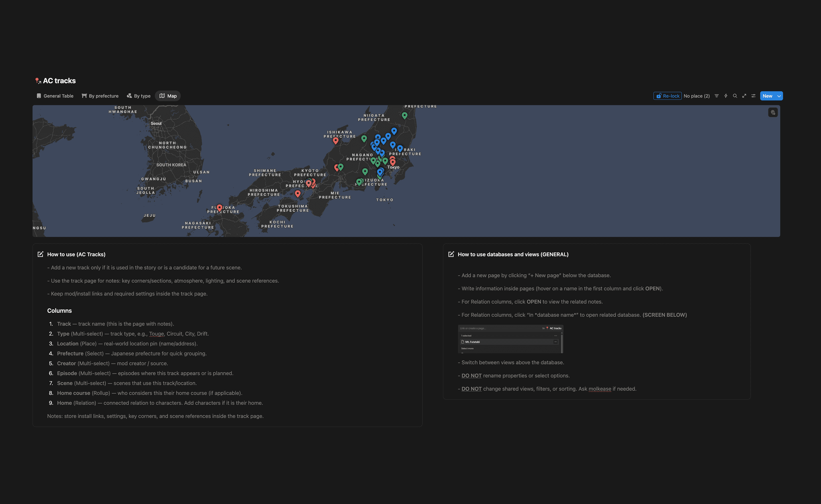Toggle the Re-lock database button
This screenshot has height=504, width=821.
667,96
